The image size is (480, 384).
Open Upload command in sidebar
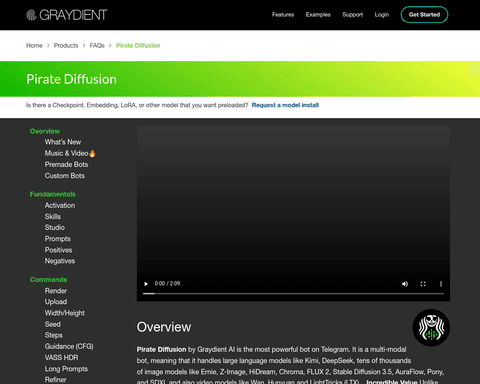coord(56,302)
